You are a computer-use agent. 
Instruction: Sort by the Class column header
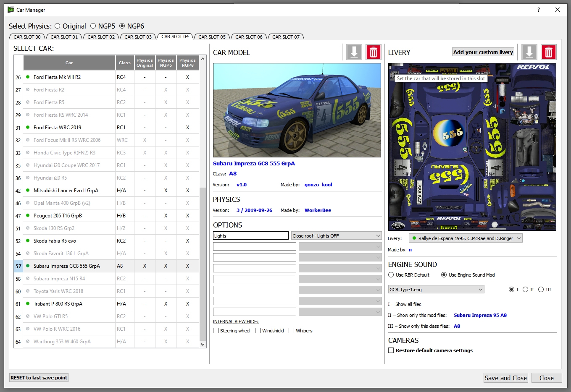pyautogui.click(x=125, y=63)
